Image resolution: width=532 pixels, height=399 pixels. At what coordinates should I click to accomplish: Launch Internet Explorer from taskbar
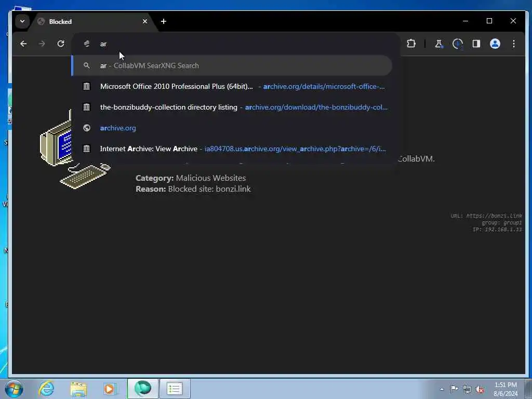[46, 389]
